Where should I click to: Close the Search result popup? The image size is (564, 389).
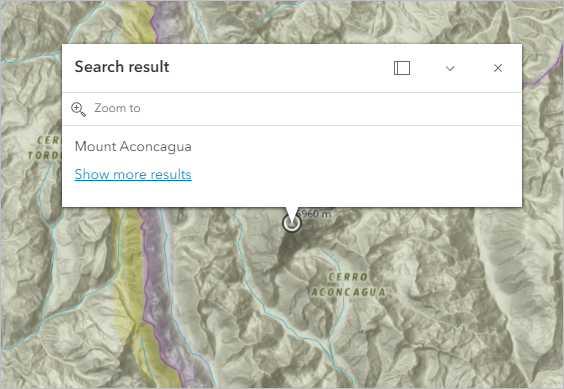tap(498, 68)
